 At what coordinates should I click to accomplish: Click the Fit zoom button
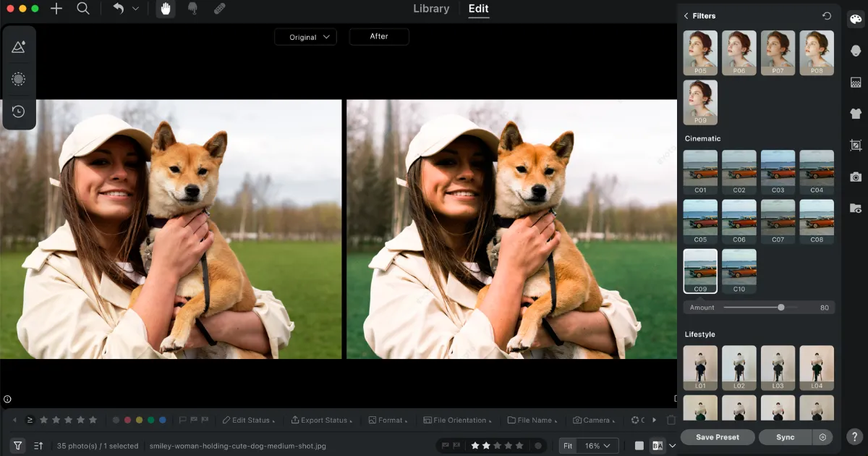pyautogui.click(x=568, y=446)
